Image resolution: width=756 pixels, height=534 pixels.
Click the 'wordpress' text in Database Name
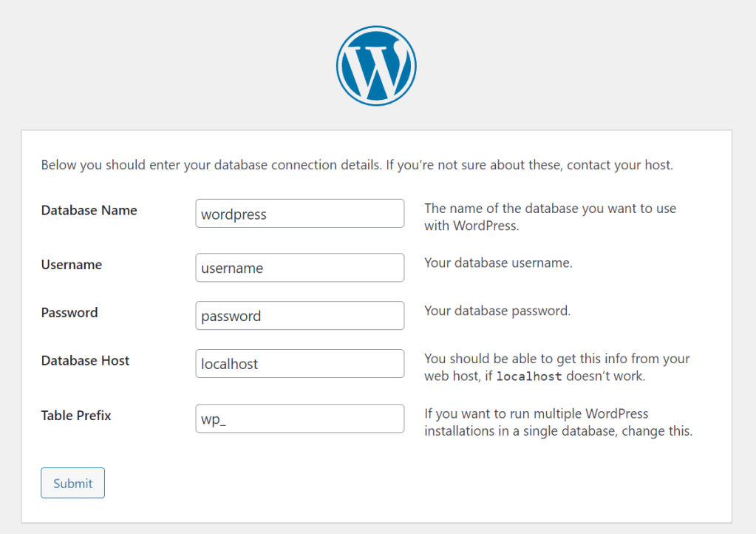click(233, 214)
